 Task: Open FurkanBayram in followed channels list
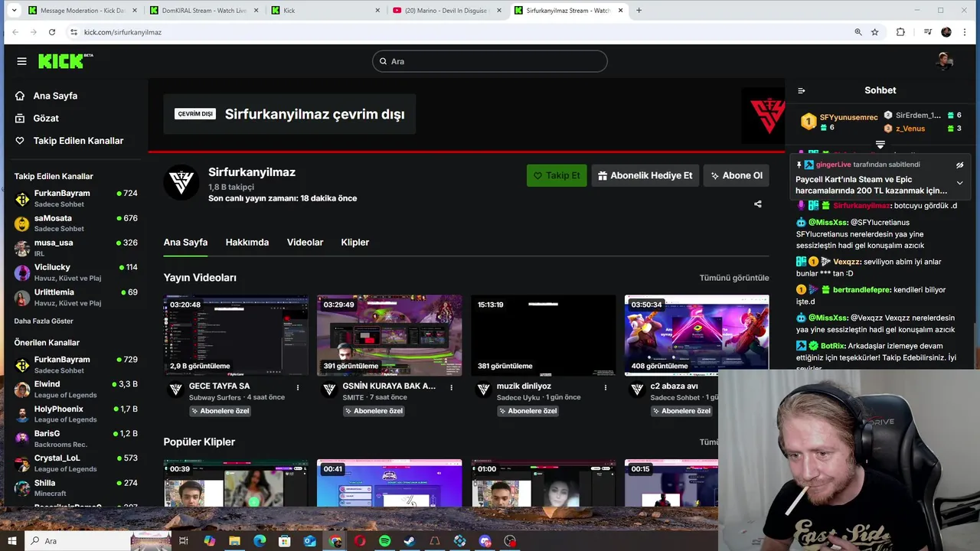(x=76, y=198)
